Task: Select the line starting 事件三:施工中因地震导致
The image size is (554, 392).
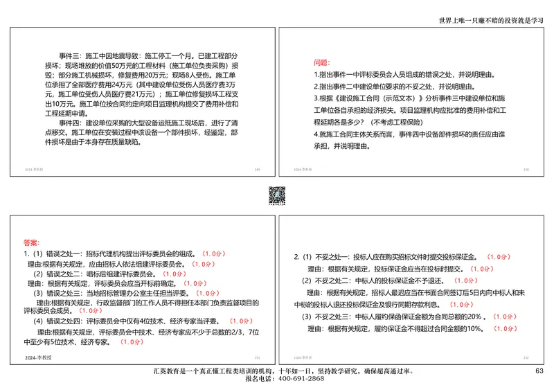Action: (x=148, y=56)
